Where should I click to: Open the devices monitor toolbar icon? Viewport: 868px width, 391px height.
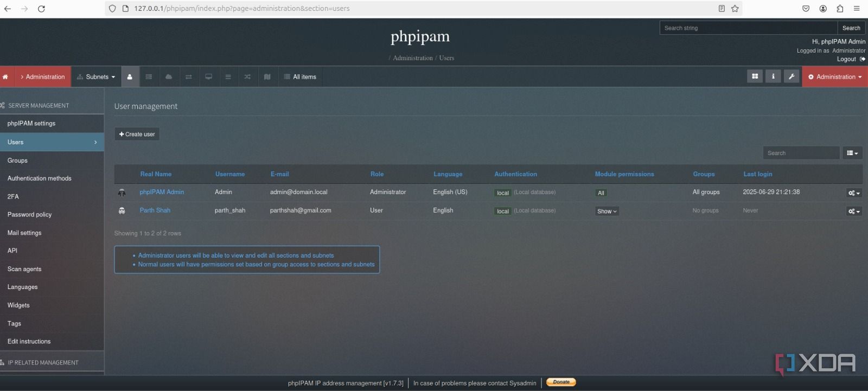[208, 77]
